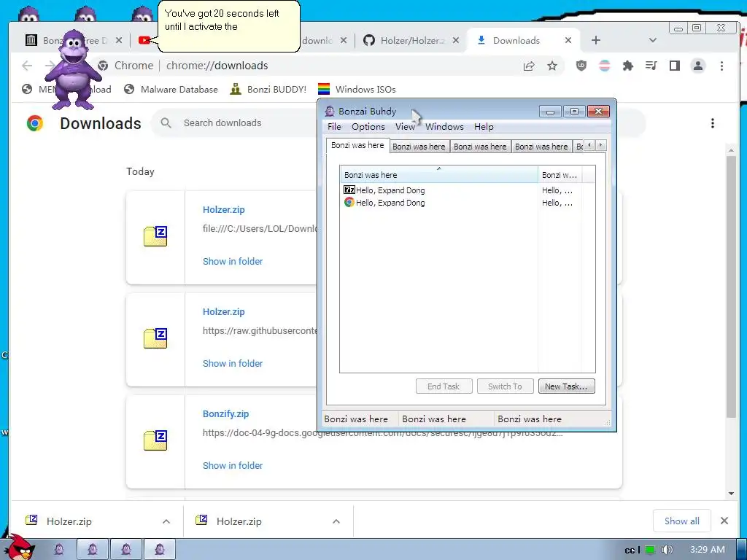Click the New Task... button
747x560 pixels.
(566, 386)
